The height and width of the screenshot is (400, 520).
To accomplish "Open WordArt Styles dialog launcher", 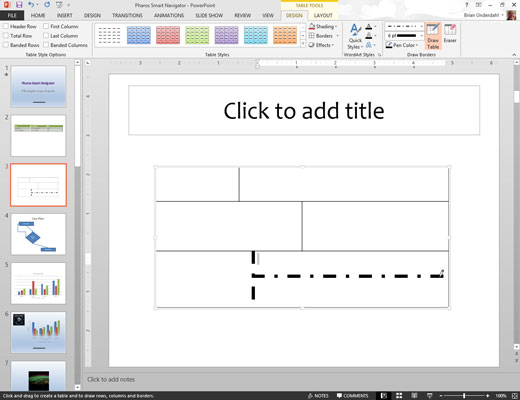I will (x=379, y=54).
